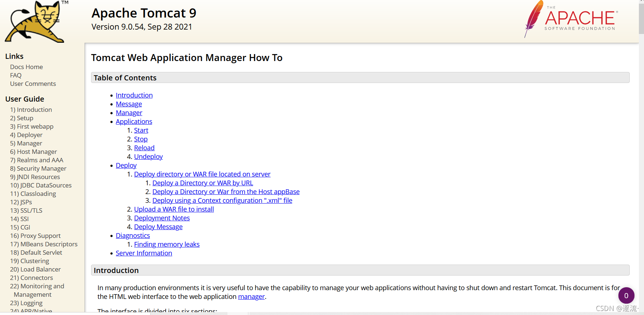The height and width of the screenshot is (315, 644).
Task: Open 21) Connectors guide
Action: click(31, 278)
